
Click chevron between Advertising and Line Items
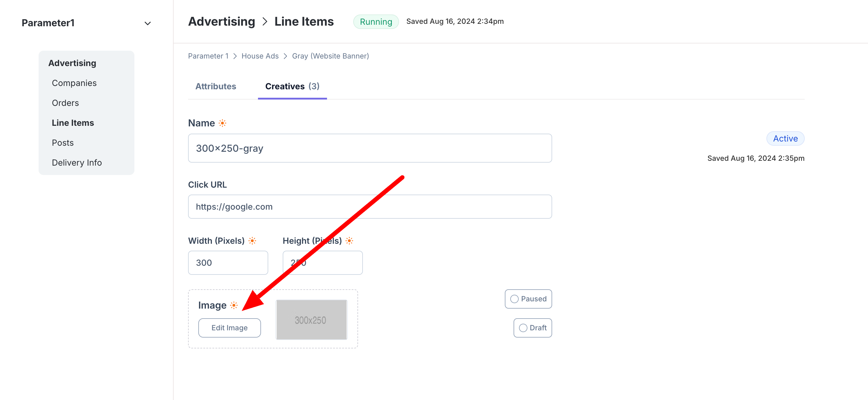265,22
